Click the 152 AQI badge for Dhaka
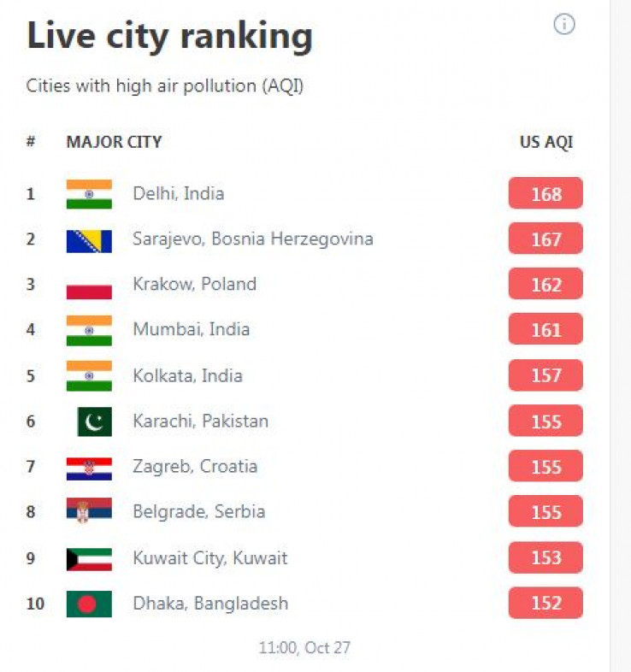 coord(545,603)
